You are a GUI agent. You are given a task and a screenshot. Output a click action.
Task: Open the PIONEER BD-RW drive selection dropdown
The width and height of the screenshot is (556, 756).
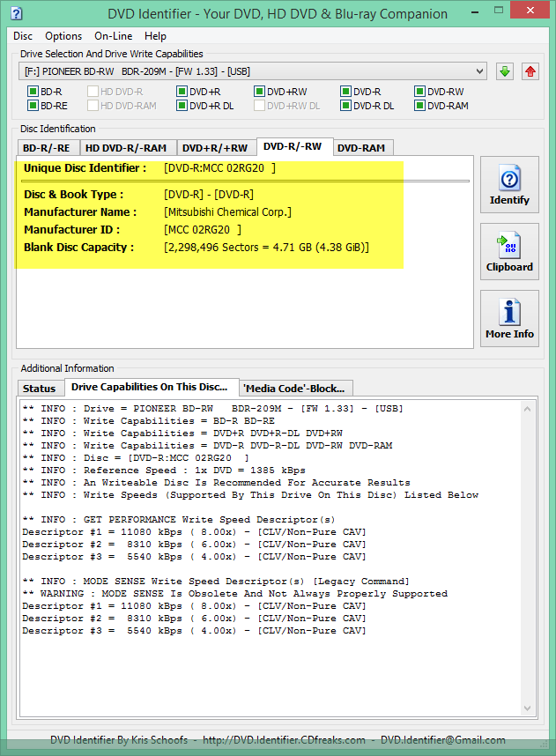(x=253, y=72)
